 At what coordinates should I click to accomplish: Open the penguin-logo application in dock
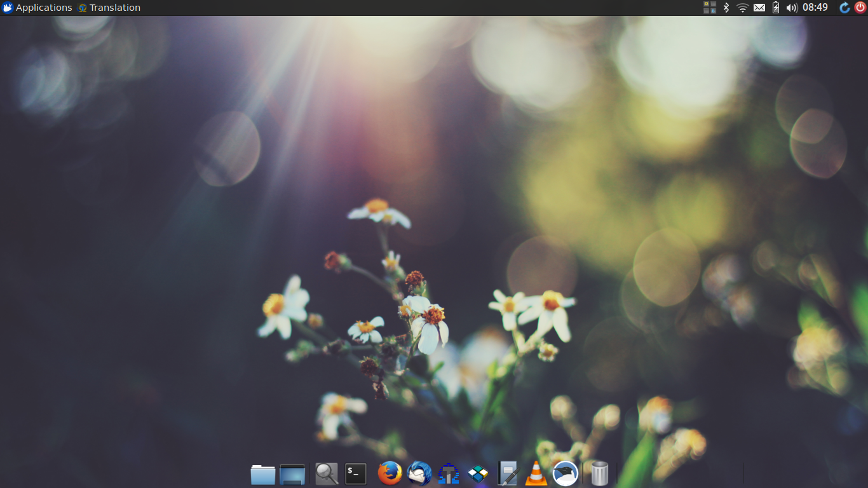pyautogui.click(x=566, y=473)
